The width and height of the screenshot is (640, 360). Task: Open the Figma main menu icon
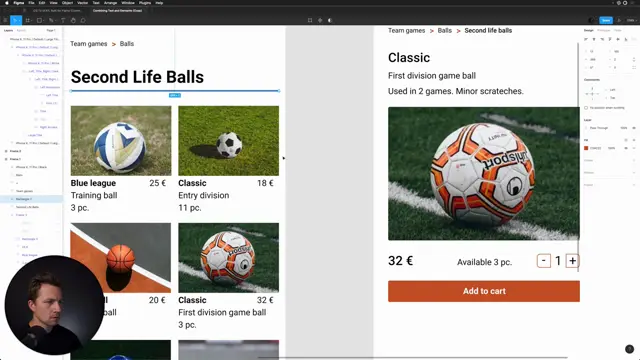5,20
